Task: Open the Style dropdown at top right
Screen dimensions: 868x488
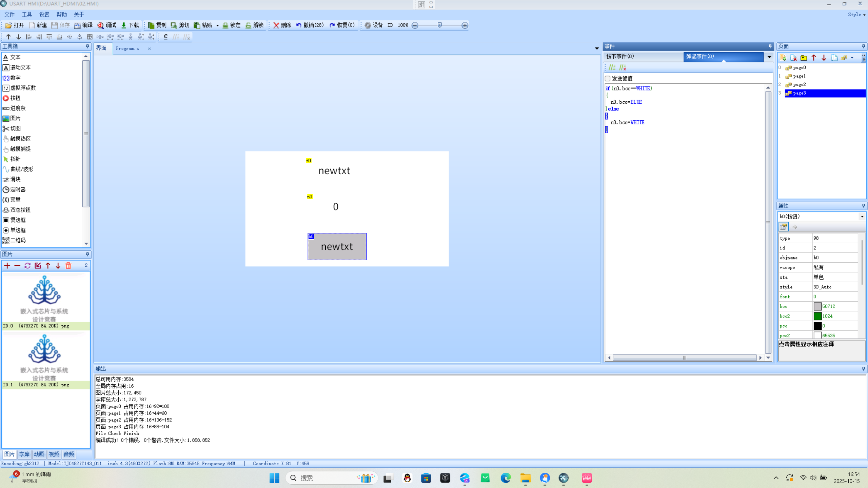Action: coord(856,15)
